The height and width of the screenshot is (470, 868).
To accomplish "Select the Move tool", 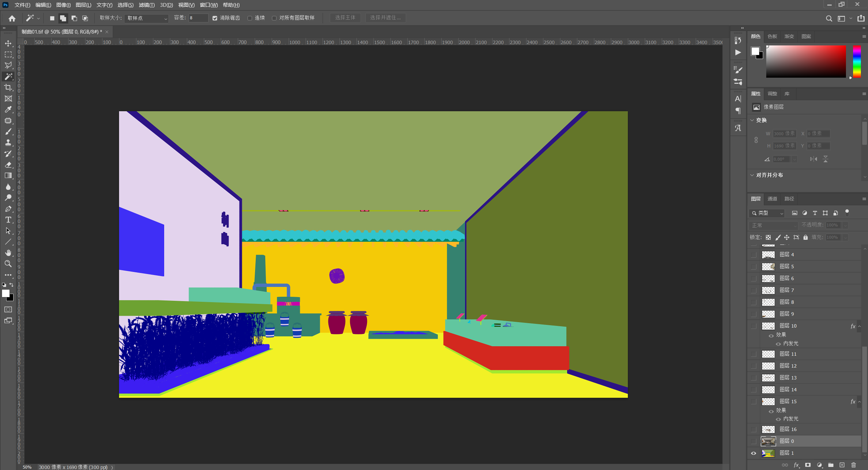I will [8, 43].
